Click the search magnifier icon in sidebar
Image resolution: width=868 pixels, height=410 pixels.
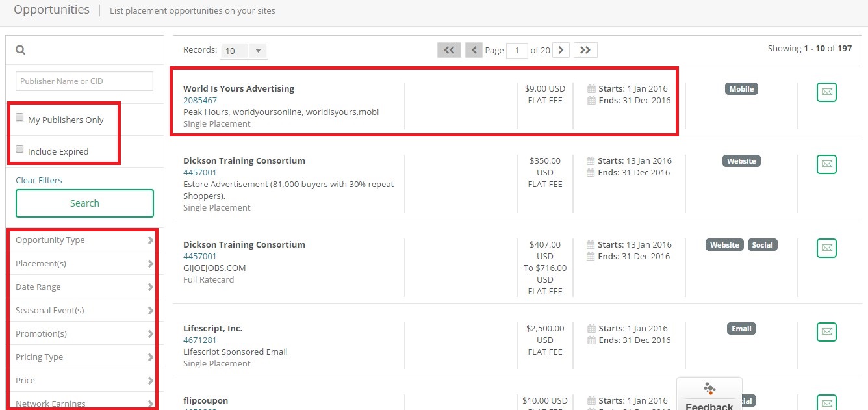20,50
